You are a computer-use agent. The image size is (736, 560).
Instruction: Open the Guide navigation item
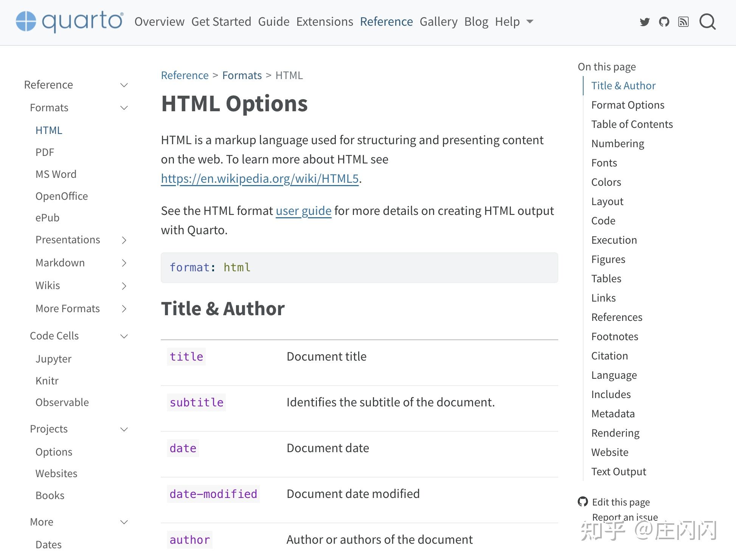point(273,22)
